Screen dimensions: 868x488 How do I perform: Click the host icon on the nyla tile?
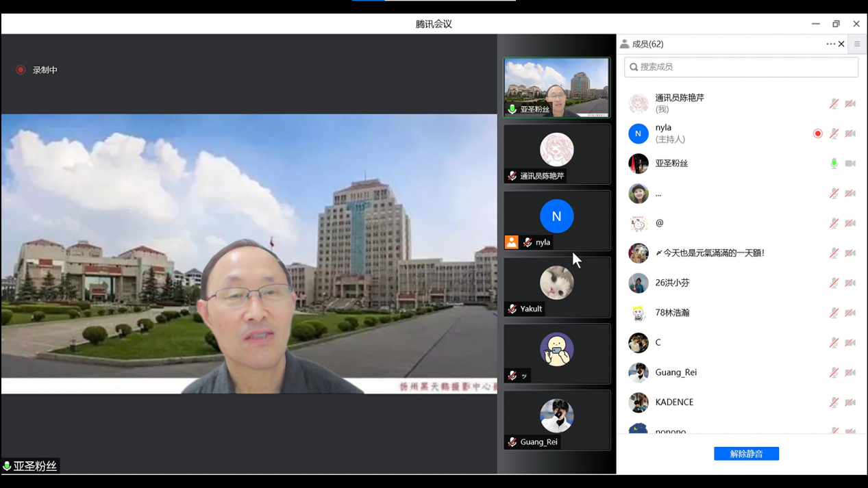[511, 242]
